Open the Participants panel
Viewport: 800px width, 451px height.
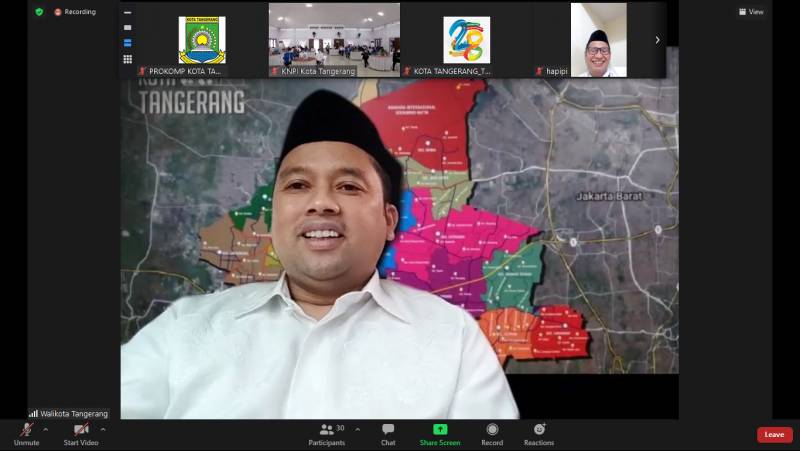click(326, 431)
